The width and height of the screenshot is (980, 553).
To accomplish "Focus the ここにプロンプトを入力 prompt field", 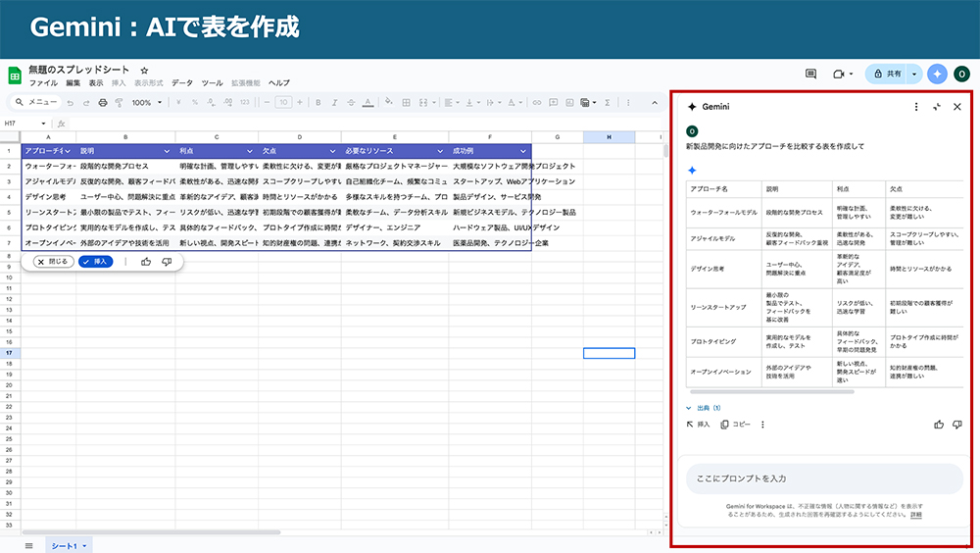I will [x=824, y=478].
